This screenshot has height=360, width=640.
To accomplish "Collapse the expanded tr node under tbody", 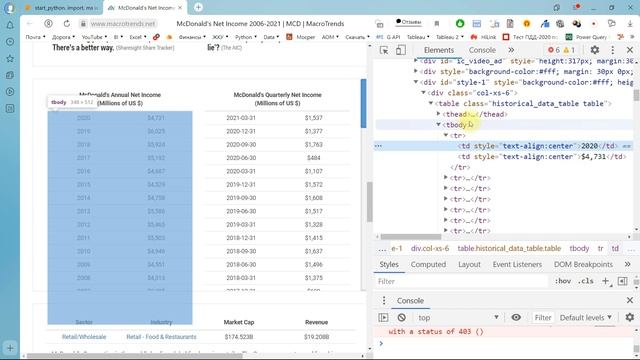I will pyautogui.click(x=446, y=135).
